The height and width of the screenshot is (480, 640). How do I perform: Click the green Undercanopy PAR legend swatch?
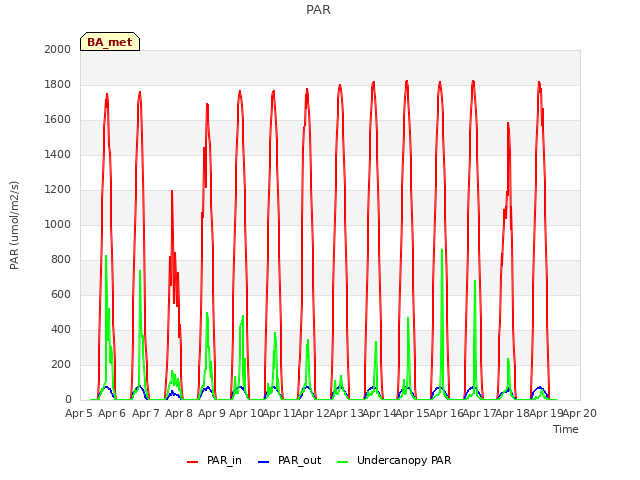pyautogui.click(x=343, y=462)
